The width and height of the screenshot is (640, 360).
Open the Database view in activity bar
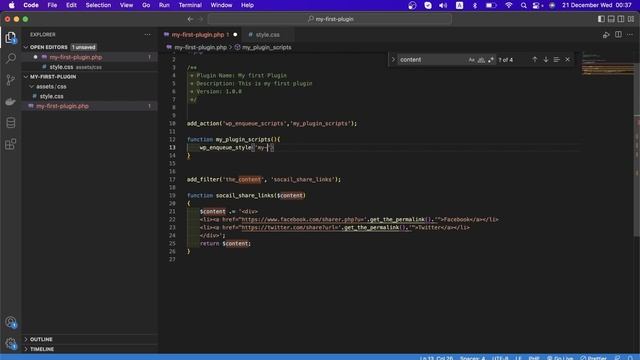click(11, 122)
